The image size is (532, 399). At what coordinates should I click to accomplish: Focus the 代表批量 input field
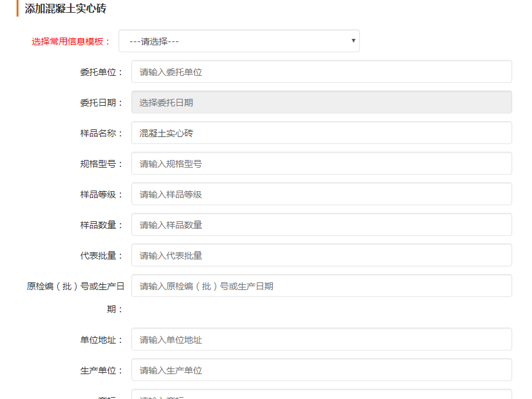click(321, 255)
